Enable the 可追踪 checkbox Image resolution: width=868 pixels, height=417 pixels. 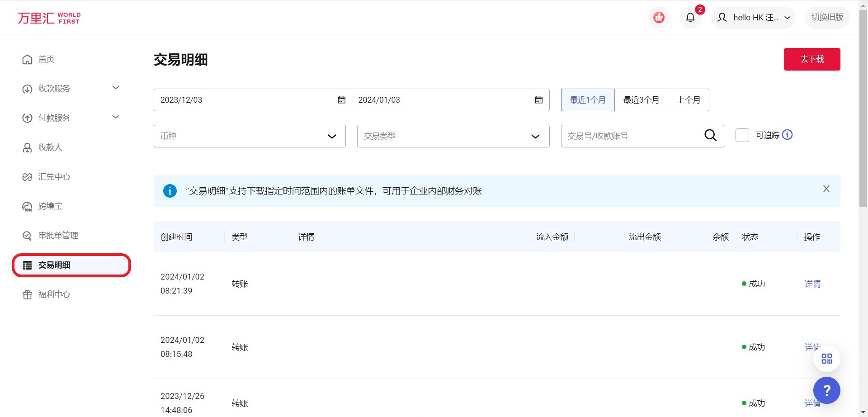click(x=742, y=135)
